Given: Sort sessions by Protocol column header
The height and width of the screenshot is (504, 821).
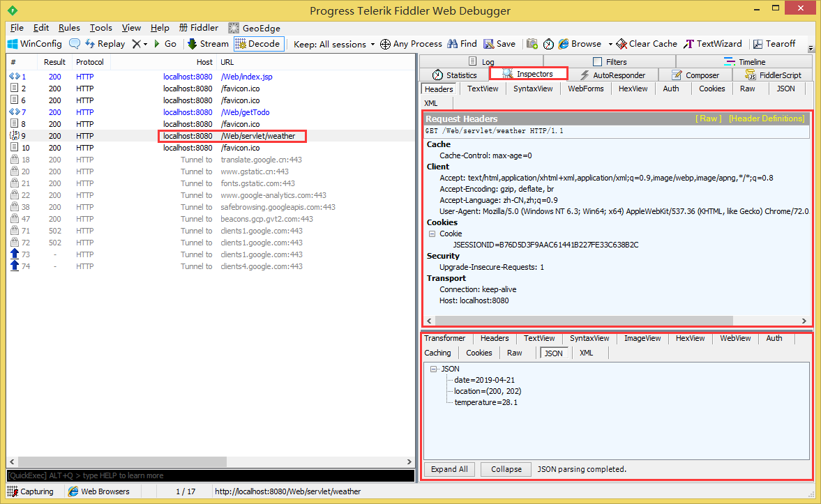Looking at the screenshot, I should (x=90, y=62).
